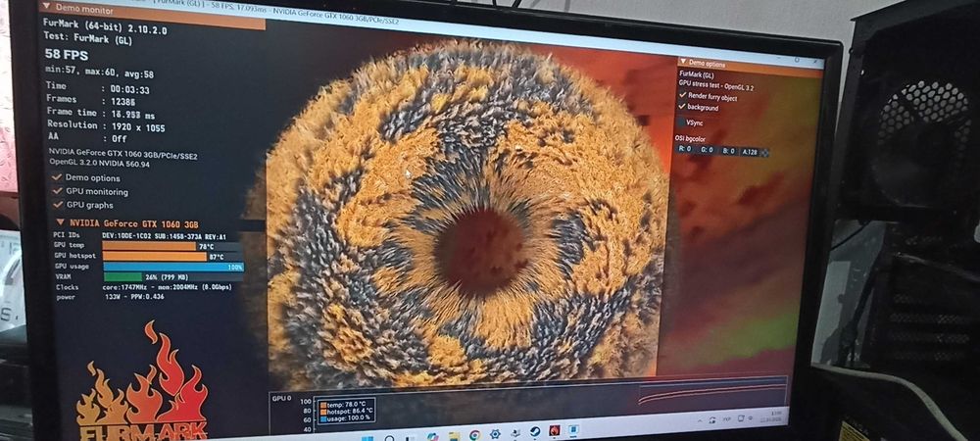
Task: Open the gear Settings icon on the taskbar
Action: (x=495, y=433)
